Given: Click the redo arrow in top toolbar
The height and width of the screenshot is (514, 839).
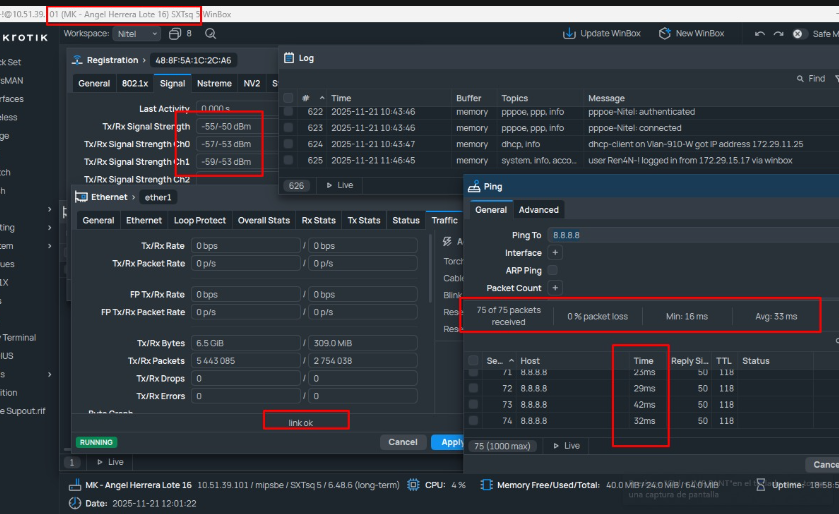Looking at the screenshot, I should 779,34.
